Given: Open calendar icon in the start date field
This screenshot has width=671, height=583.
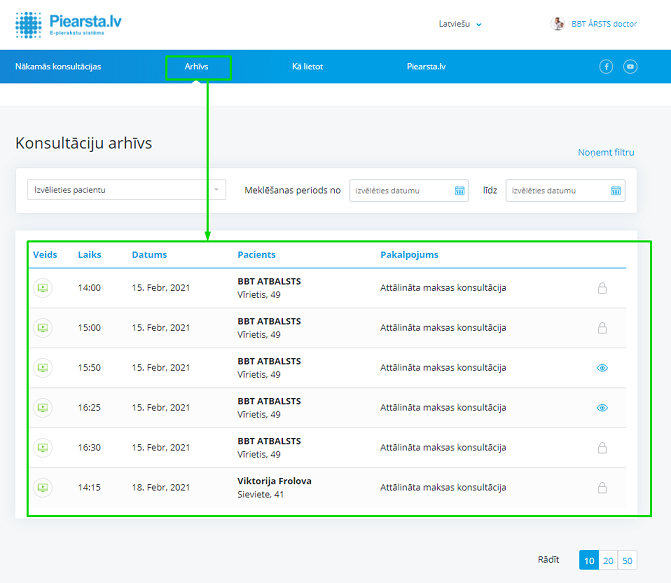Looking at the screenshot, I should pos(460,190).
